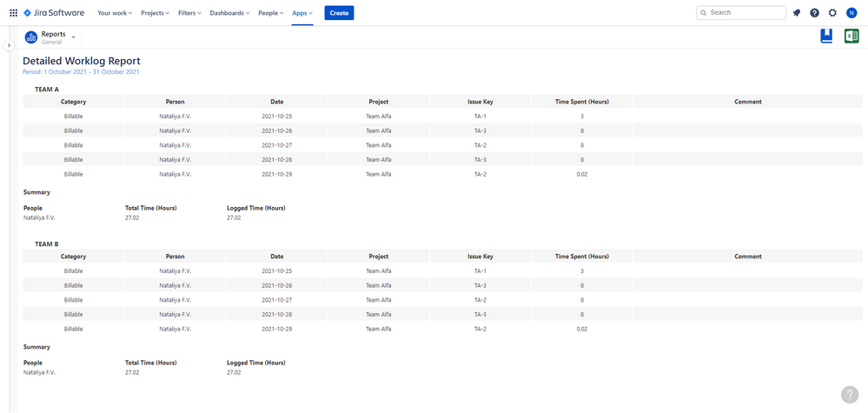Image resolution: width=868 pixels, height=413 pixels.
Task: Click the search magnifier icon
Action: tap(704, 13)
